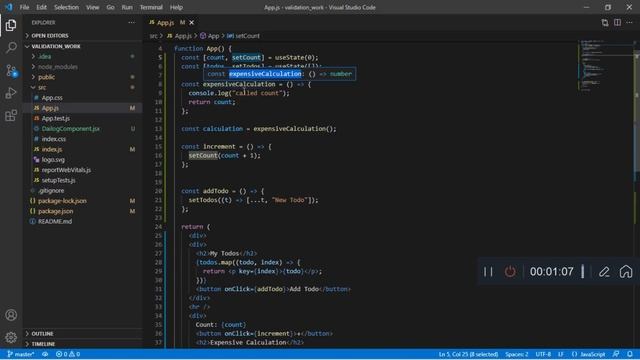Open feedback icon in status bar
Image resolution: width=640 pixels, height=360 pixels.
pyautogui.click(x=616, y=354)
